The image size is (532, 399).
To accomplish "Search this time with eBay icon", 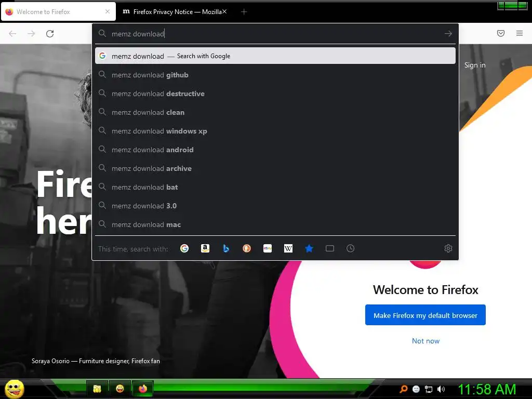I will click(268, 248).
